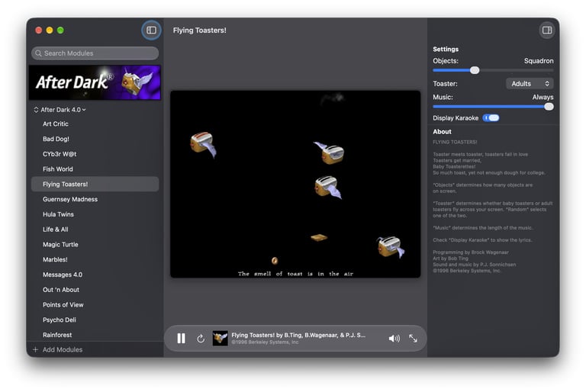Screen dimensions: 586x392
Task: Click the ©1996 Berkeley Systems, Inc subtitle in the player bar
Action: coord(265,342)
